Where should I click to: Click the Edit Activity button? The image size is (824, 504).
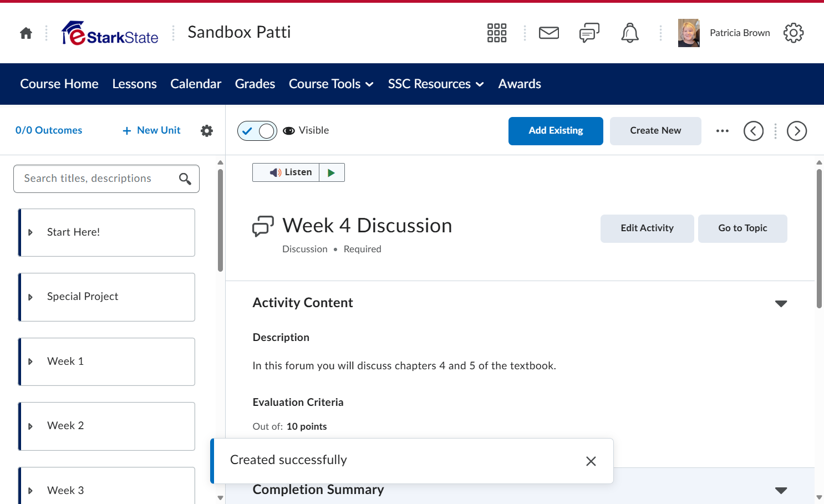click(x=647, y=228)
